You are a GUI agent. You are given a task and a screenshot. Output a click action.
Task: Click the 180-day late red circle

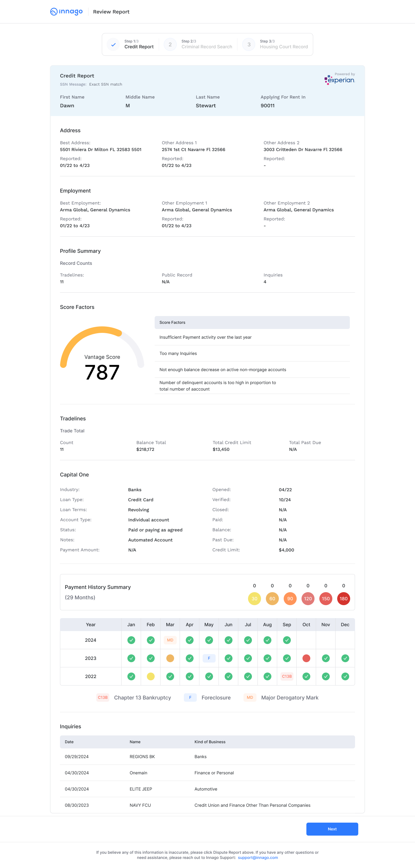343,598
